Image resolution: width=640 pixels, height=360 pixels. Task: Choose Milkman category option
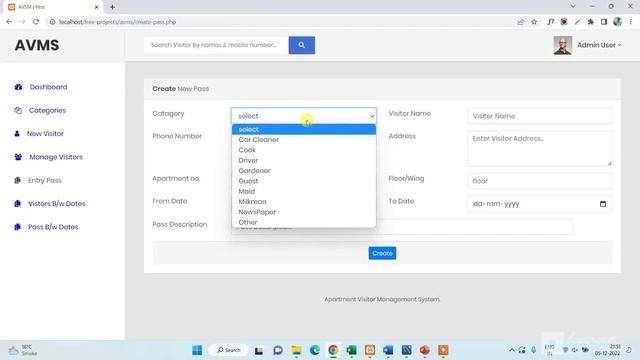coord(304,202)
